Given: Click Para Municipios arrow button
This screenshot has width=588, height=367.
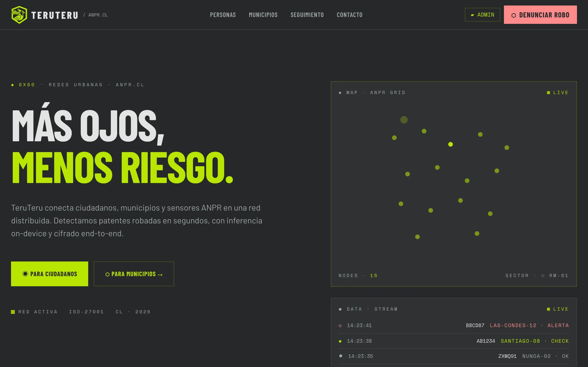Looking at the screenshot, I should tap(134, 274).
